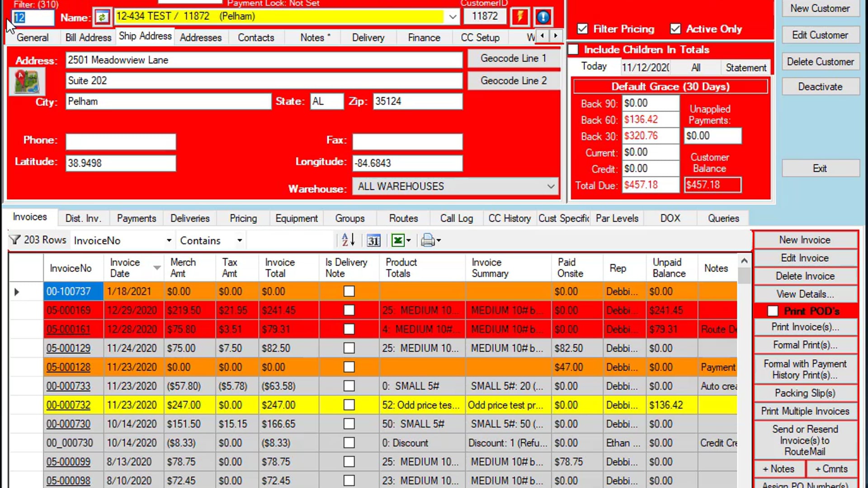Open the Warehouse dropdown
This screenshot has height=488, width=868.
(551, 186)
